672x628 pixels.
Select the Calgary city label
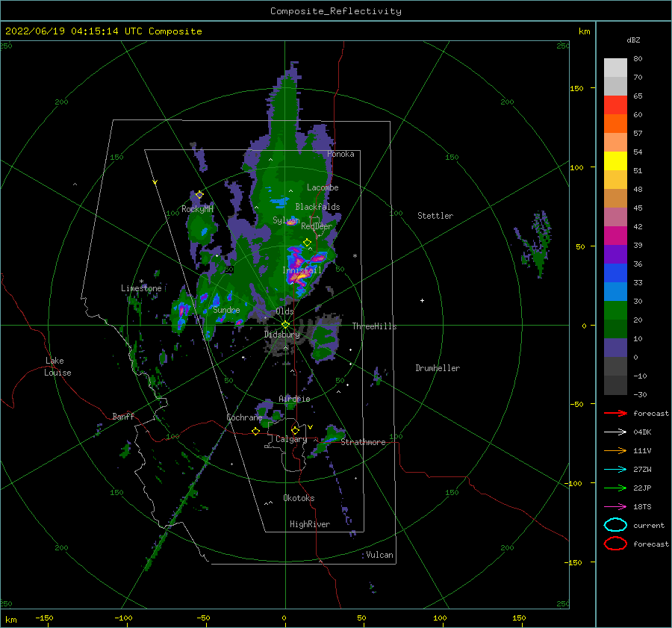tap(291, 439)
